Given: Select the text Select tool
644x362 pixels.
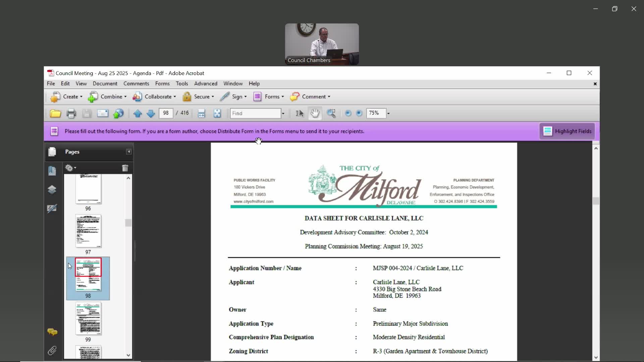Looking at the screenshot, I should pyautogui.click(x=300, y=114).
